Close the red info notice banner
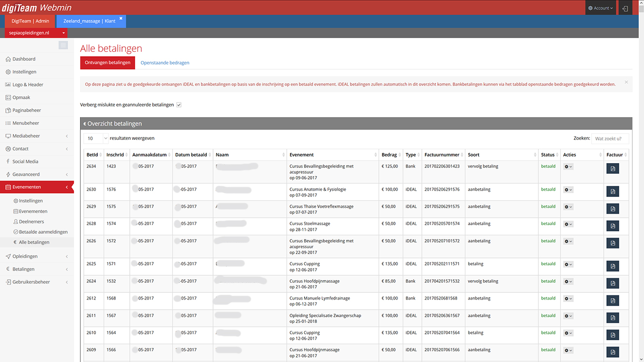 [626, 82]
